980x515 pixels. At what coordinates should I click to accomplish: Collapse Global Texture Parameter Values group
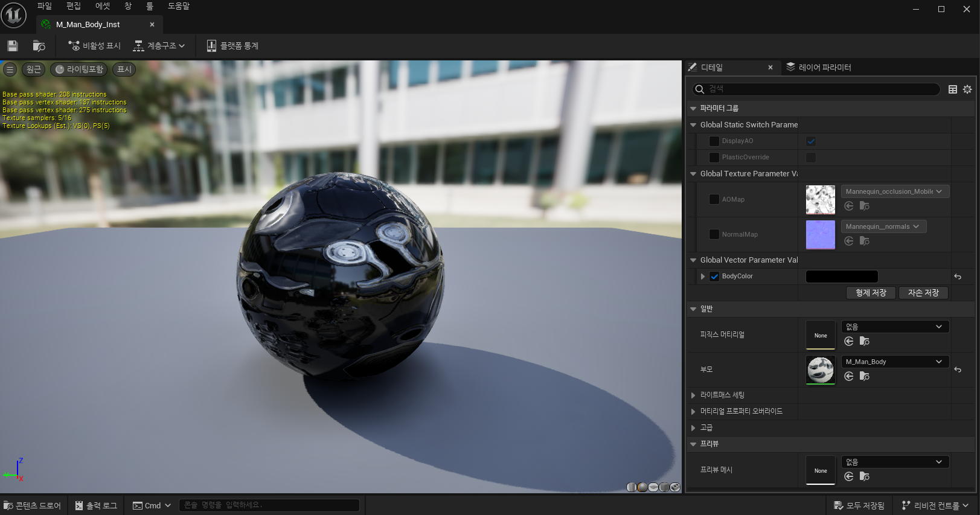[x=693, y=174]
